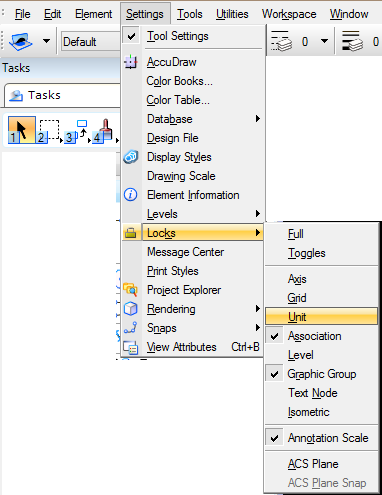Open the Tools menu
382x495 pixels.
coord(190,14)
